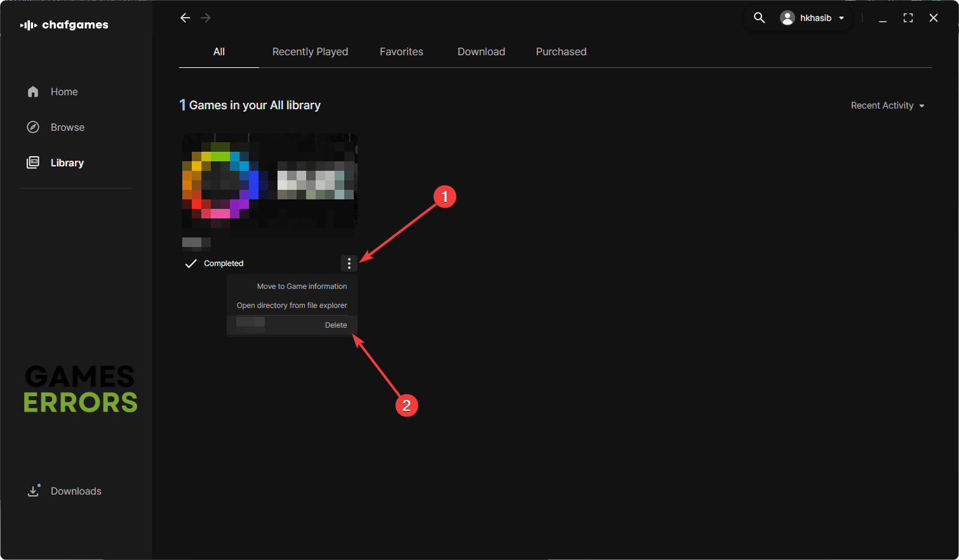Open the Purchased tab

pos(561,52)
